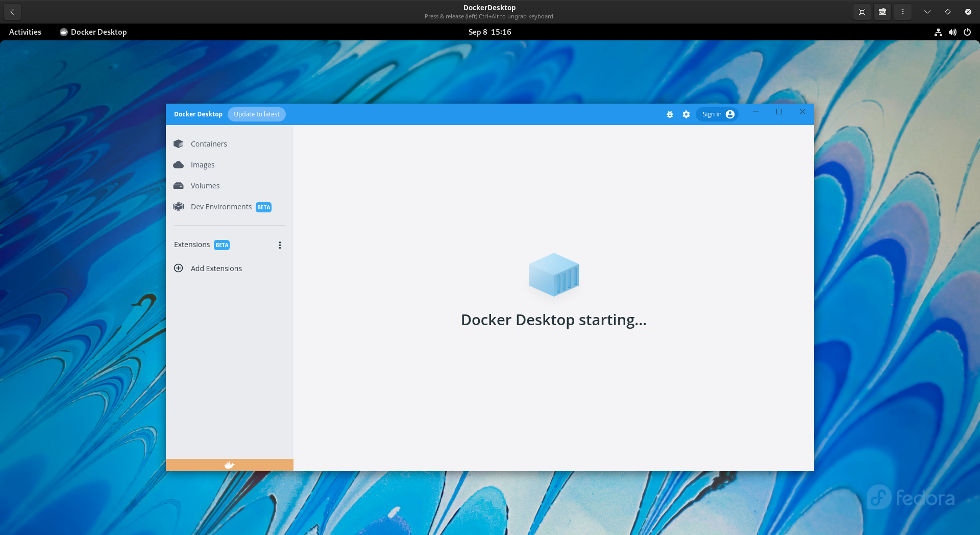Select Volumes in the sidebar
Viewport: 980px width, 535px height.
tap(230, 186)
